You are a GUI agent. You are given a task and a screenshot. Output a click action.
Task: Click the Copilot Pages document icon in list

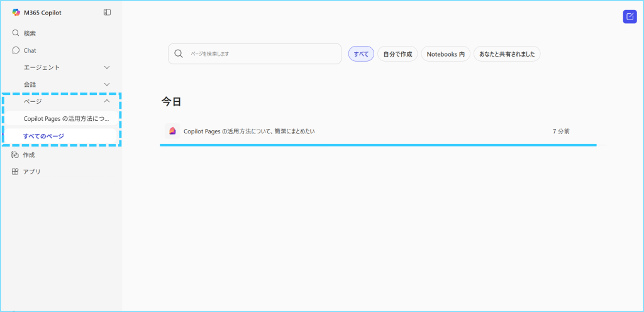172,131
